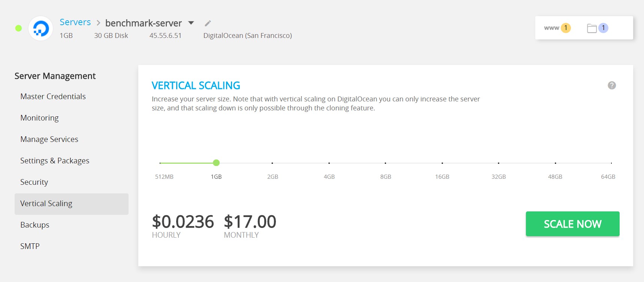
Task: Expand the benchmark-server dropdown arrow
Action: click(x=191, y=23)
